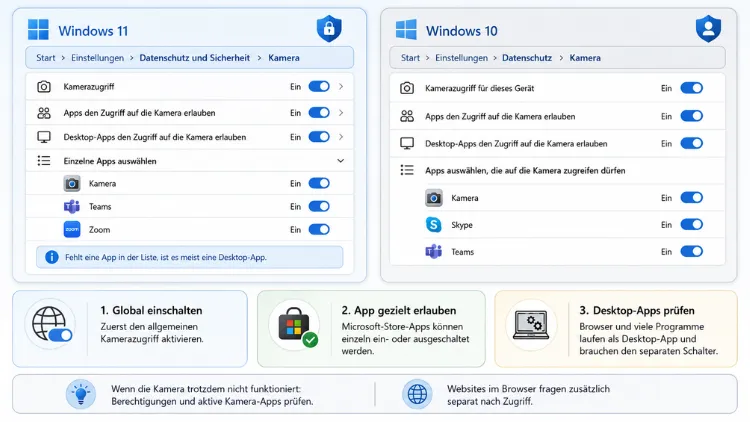Click list icon beside Apps auswählen, Windows 10

407,170
